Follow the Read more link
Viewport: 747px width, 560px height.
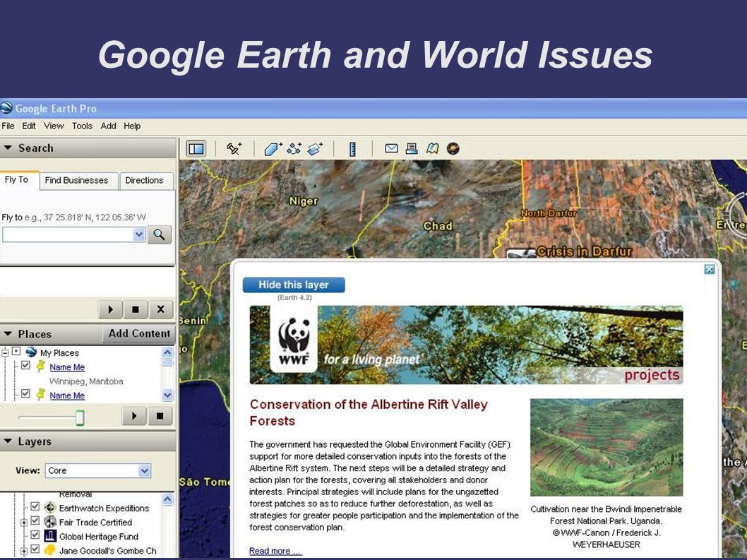(275, 551)
